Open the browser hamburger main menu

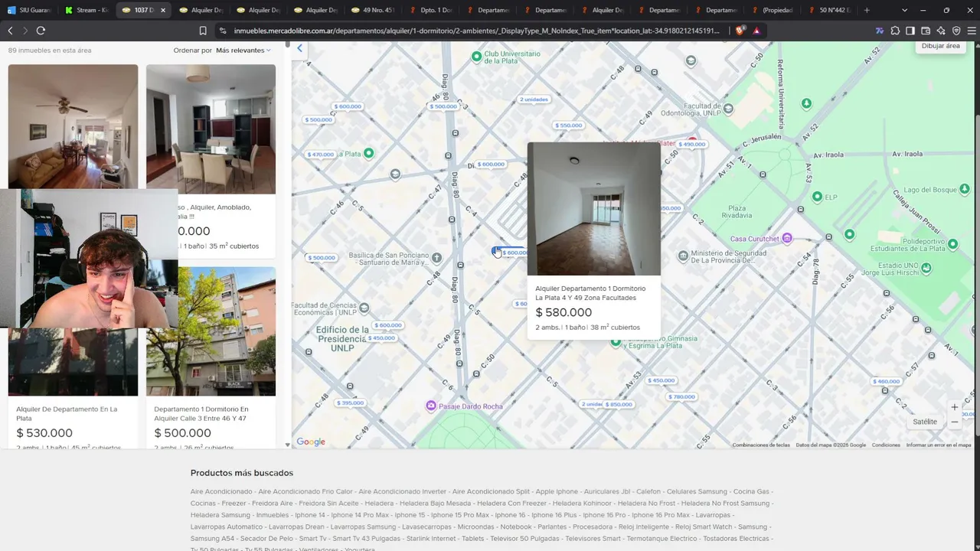coord(972,31)
